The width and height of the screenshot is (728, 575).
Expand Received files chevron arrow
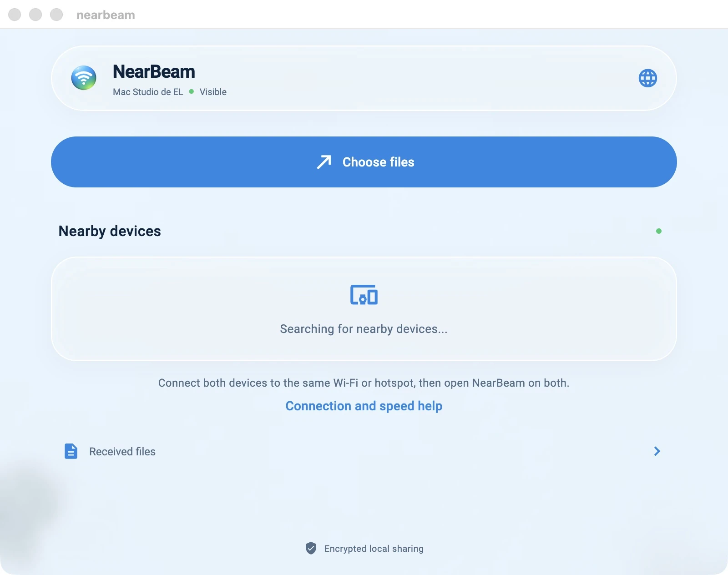point(657,451)
